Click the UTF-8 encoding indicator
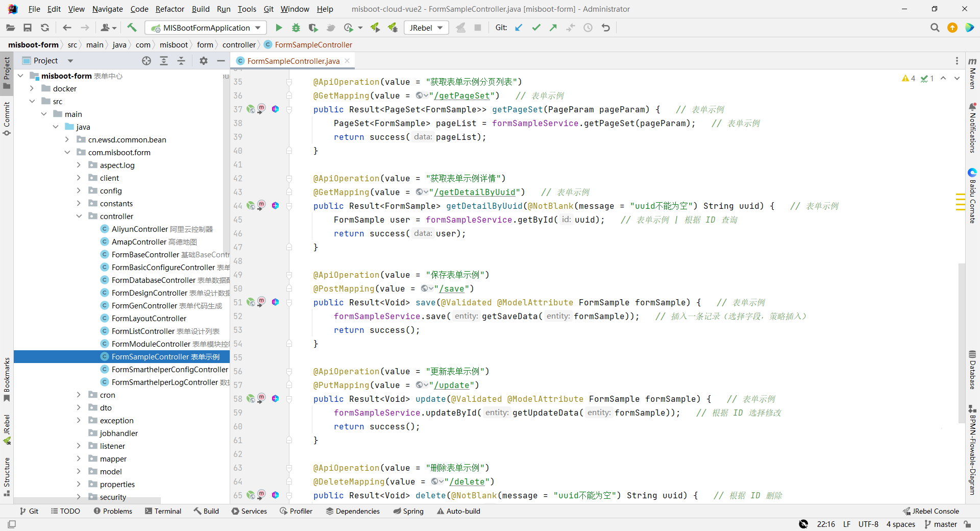Viewport: 980px width, 531px height. pyautogui.click(x=868, y=524)
